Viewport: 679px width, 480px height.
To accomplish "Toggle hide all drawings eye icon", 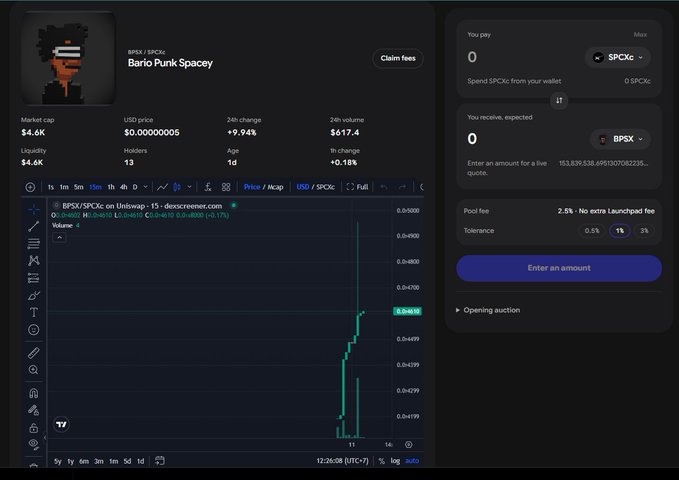I will tap(33, 444).
